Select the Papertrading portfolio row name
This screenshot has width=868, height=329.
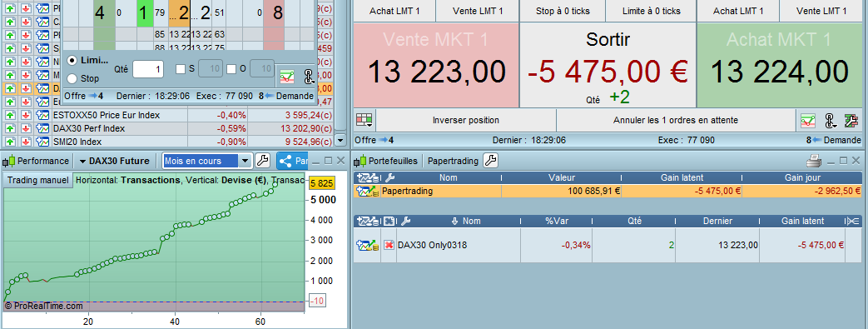click(408, 191)
